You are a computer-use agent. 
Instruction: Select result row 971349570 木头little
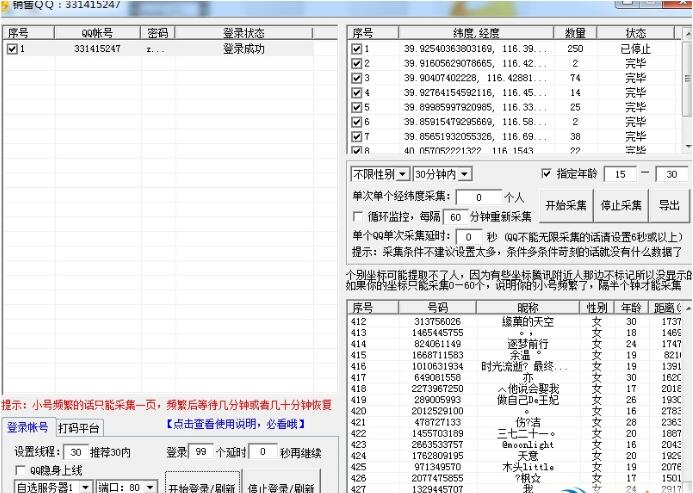pos(515,467)
